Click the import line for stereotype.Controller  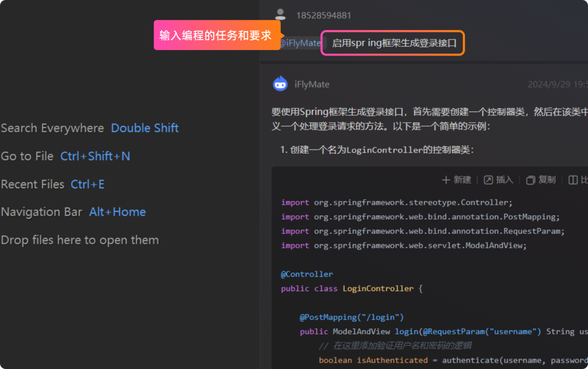pos(397,202)
